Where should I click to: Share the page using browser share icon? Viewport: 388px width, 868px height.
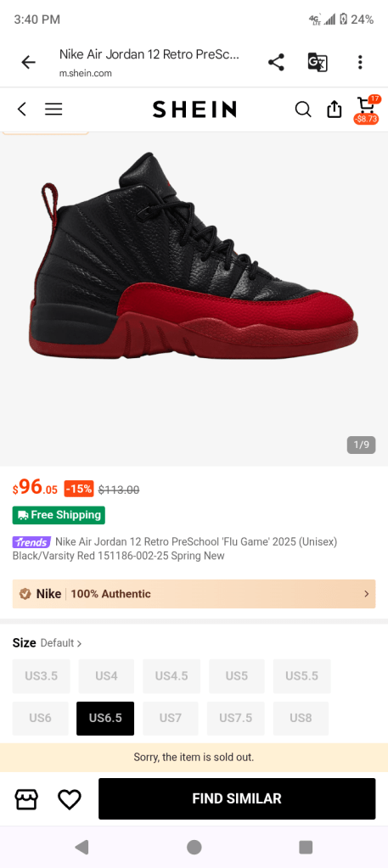276,63
